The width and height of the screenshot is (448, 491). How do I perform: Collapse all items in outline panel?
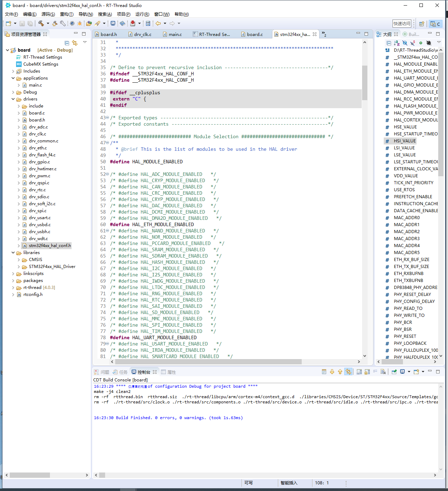(x=389, y=43)
